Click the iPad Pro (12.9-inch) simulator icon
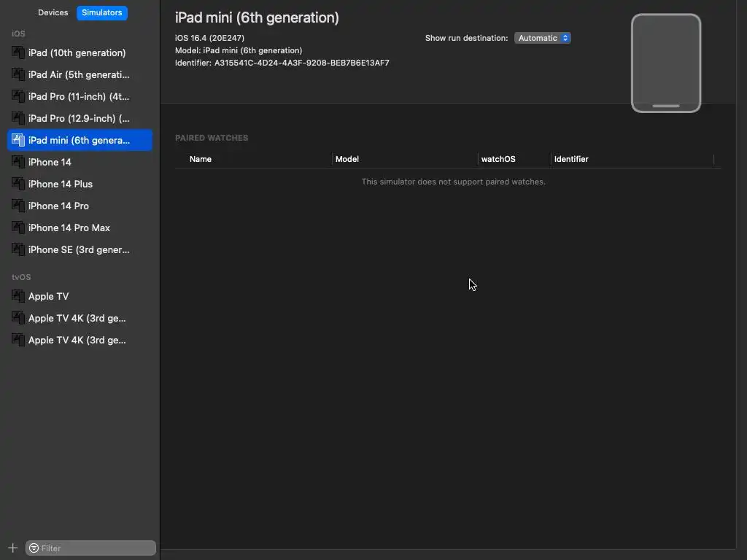This screenshot has width=747, height=560. pyautogui.click(x=18, y=118)
